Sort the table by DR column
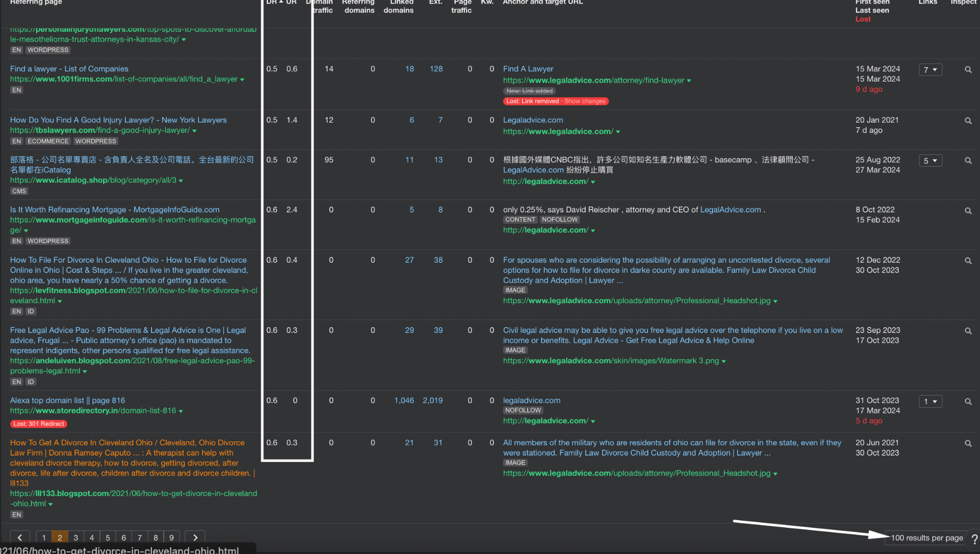980x554 pixels. pyautogui.click(x=272, y=3)
